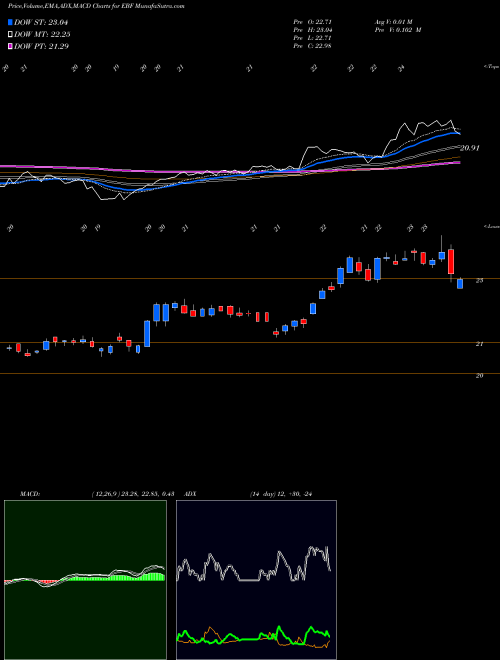The image size is (500, 660).
Task: Click the chart title mentioning EBF MunafaSutra.com
Action: [x=96, y=6]
